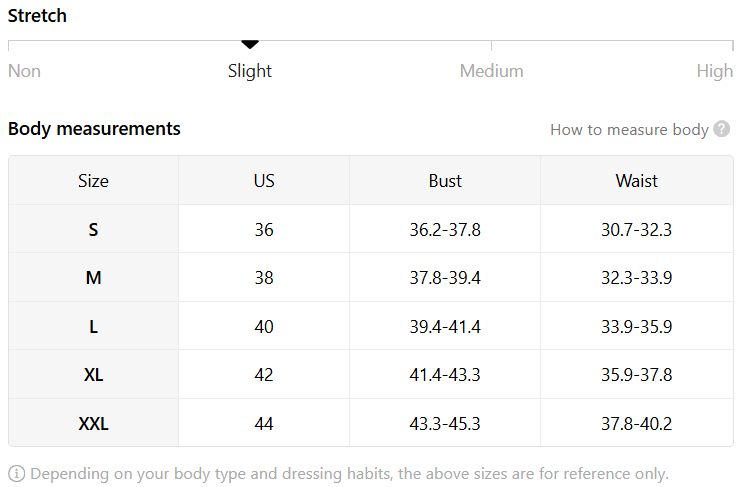
Task: Select the L size row label
Action: [93, 327]
